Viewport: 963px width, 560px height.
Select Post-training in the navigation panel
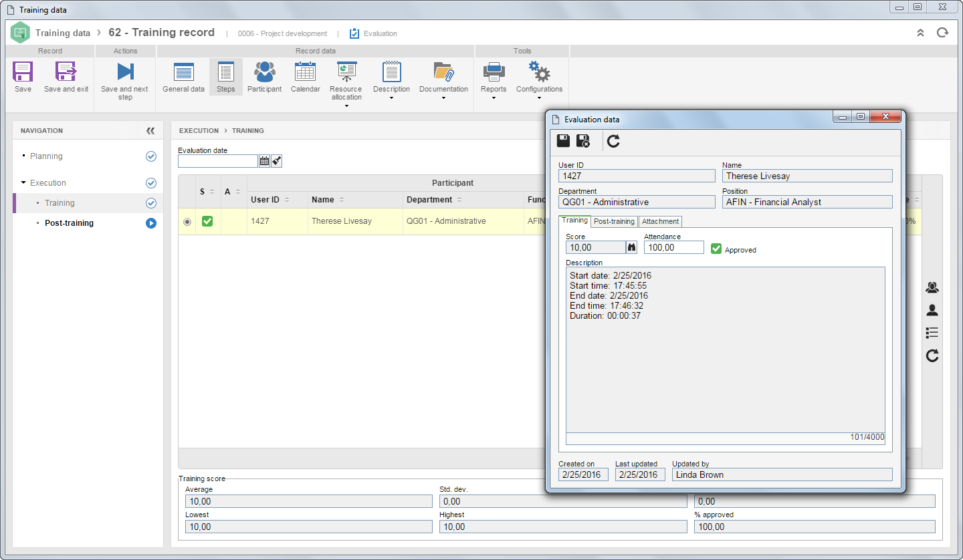[x=69, y=223]
